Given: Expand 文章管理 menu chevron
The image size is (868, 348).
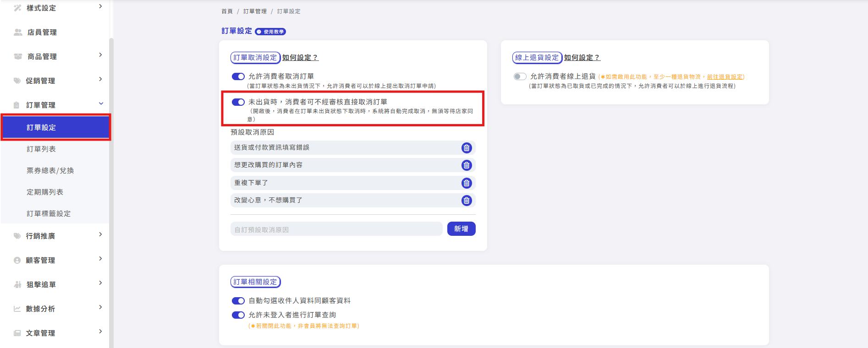Looking at the screenshot, I should coord(100,332).
